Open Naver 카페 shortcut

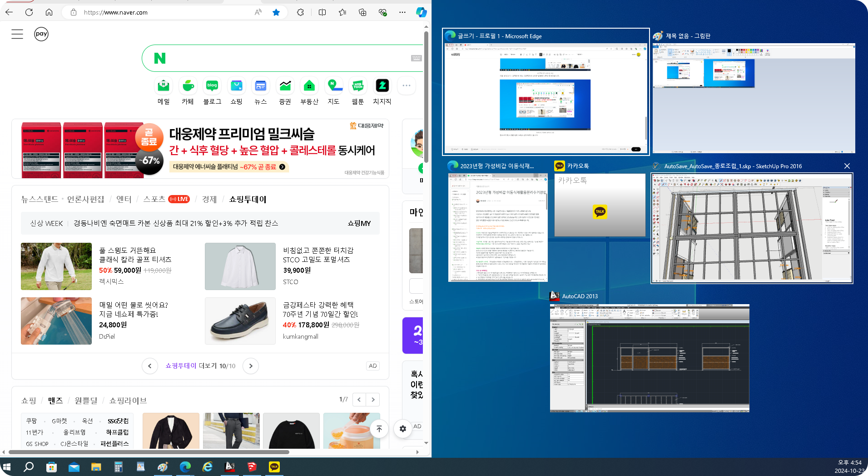pos(188,91)
